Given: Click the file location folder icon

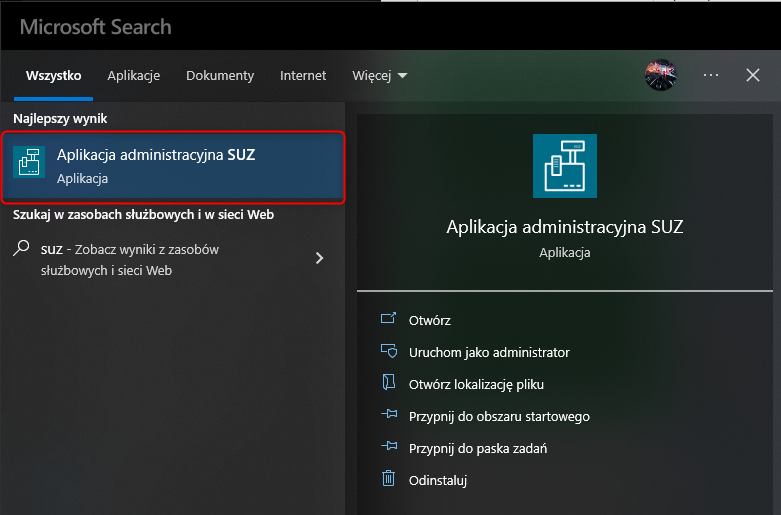Looking at the screenshot, I should click(389, 382).
